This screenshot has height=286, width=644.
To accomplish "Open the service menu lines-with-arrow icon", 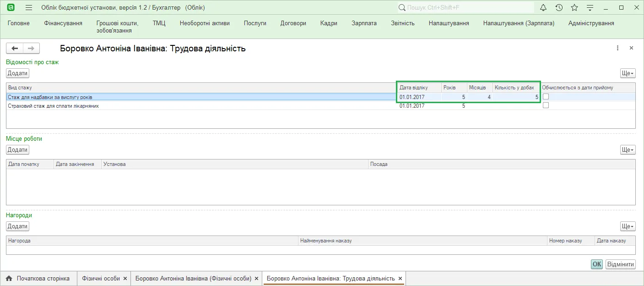I will tap(590, 8).
